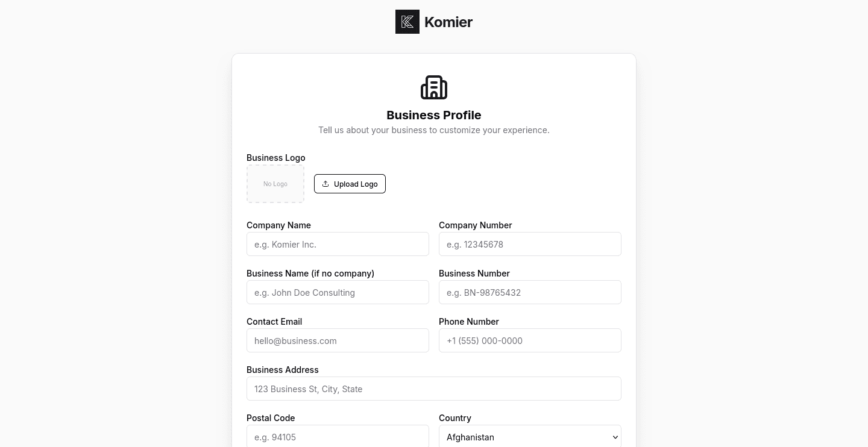Click the Business Number input box
This screenshot has width=868, height=447.
click(x=530, y=292)
